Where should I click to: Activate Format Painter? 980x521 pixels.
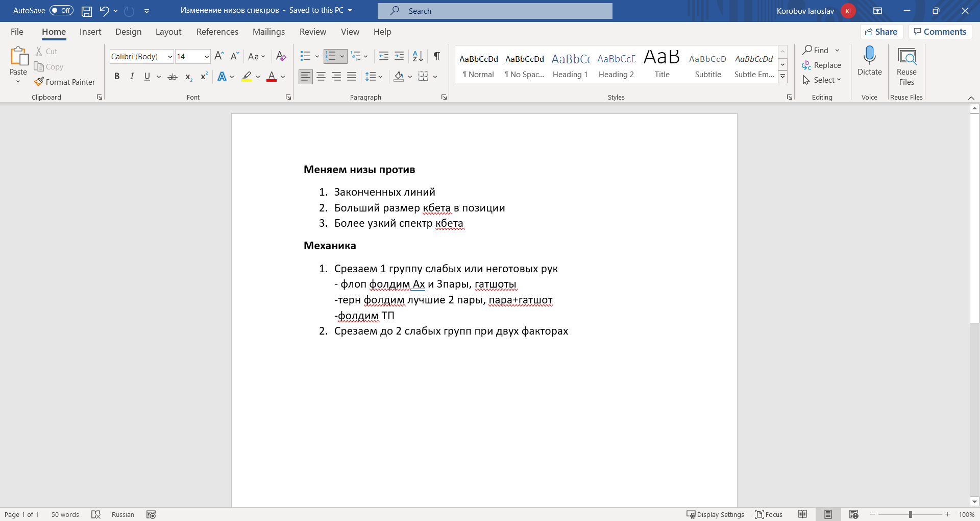[x=65, y=82]
